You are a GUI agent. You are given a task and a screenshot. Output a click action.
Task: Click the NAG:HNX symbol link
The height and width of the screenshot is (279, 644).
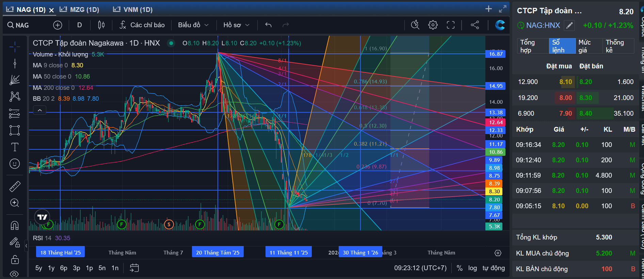tap(543, 25)
